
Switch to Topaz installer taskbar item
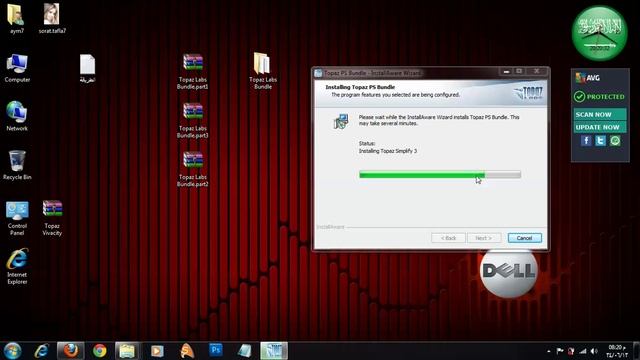[x=274, y=351]
